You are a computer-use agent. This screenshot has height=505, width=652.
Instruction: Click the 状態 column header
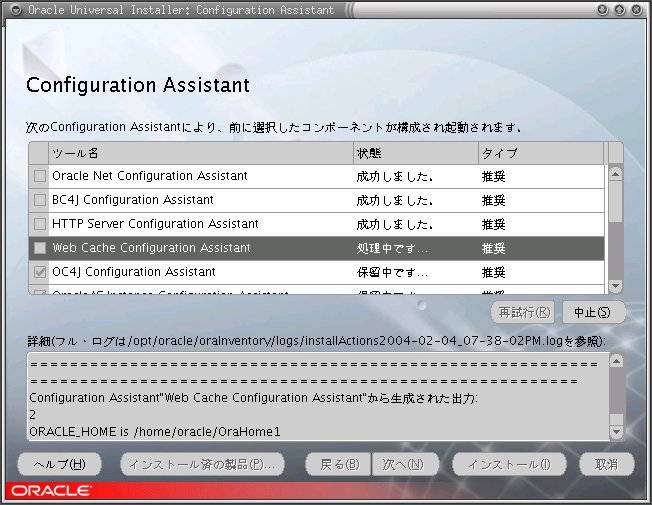(x=416, y=153)
